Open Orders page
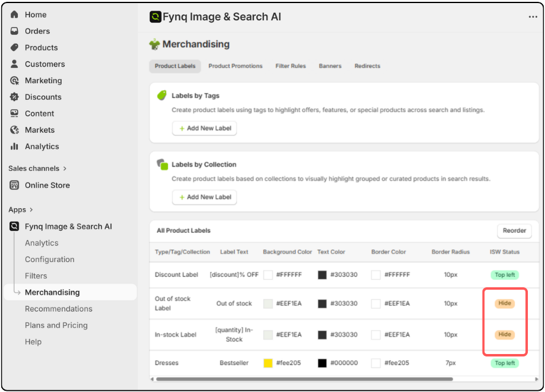The height and width of the screenshot is (392, 545). (x=37, y=31)
